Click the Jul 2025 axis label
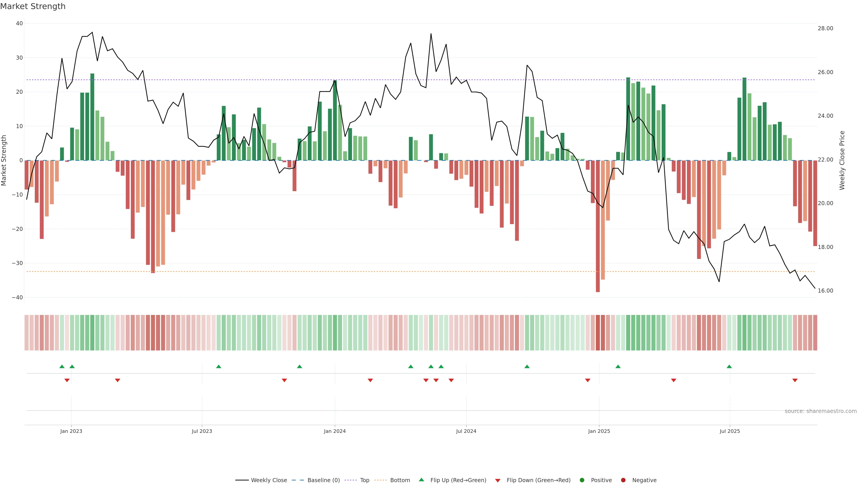868x488 pixels. click(x=730, y=431)
